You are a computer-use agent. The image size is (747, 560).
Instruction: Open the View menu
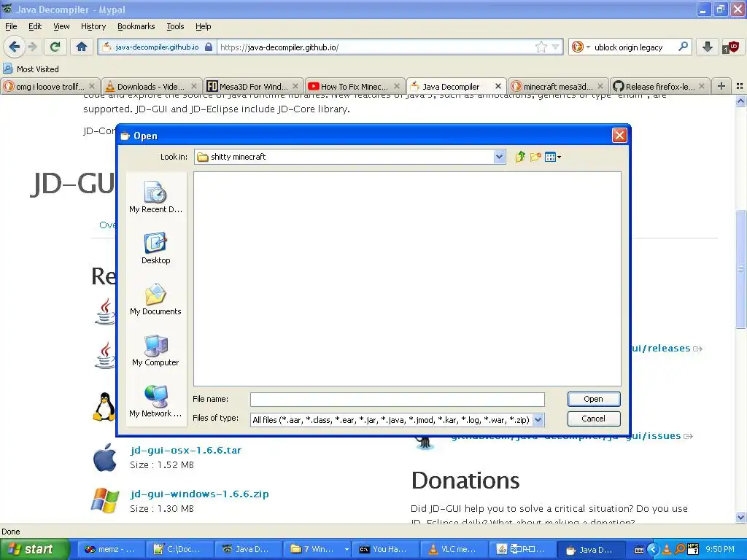[61, 26]
